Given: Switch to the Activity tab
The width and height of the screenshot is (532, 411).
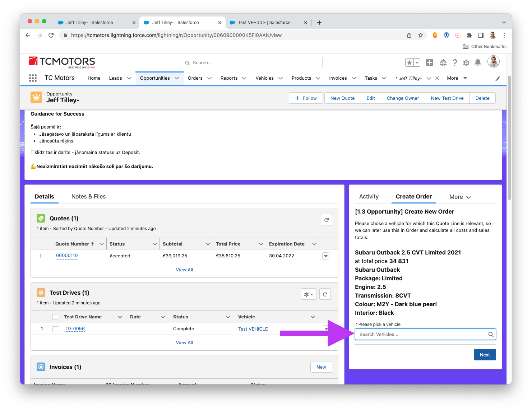Looking at the screenshot, I should click(x=369, y=197).
